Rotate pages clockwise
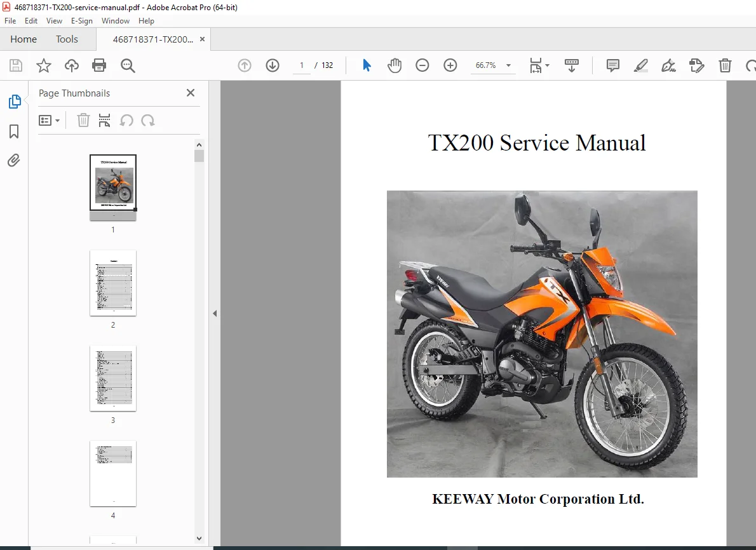756x550 pixels. pyautogui.click(x=147, y=121)
